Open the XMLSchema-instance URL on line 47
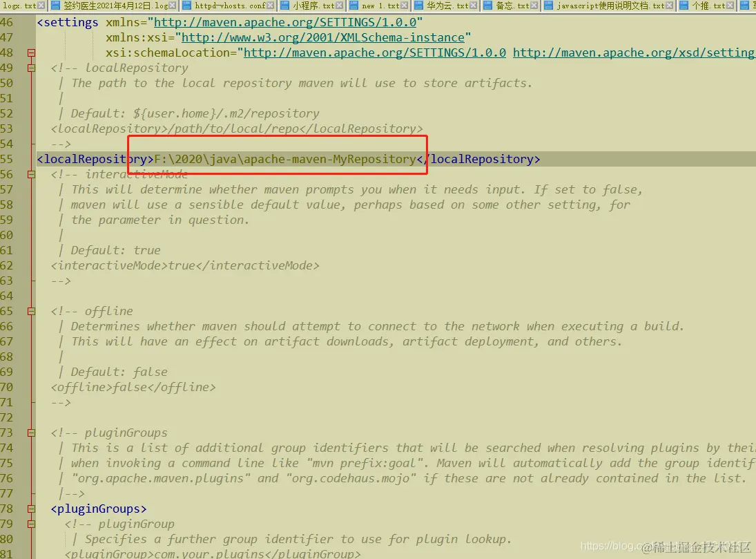 [x=323, y=37]
